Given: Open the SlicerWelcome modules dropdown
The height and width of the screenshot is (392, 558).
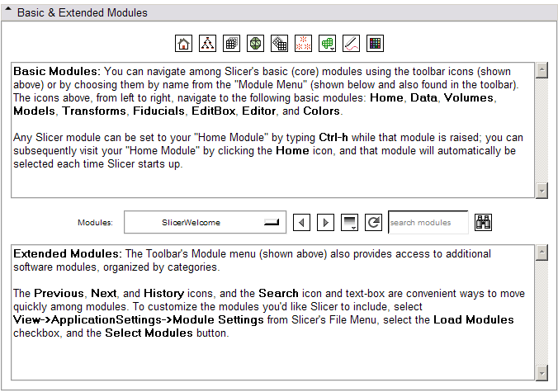Looking at the screenshot, I should point(205,223).
